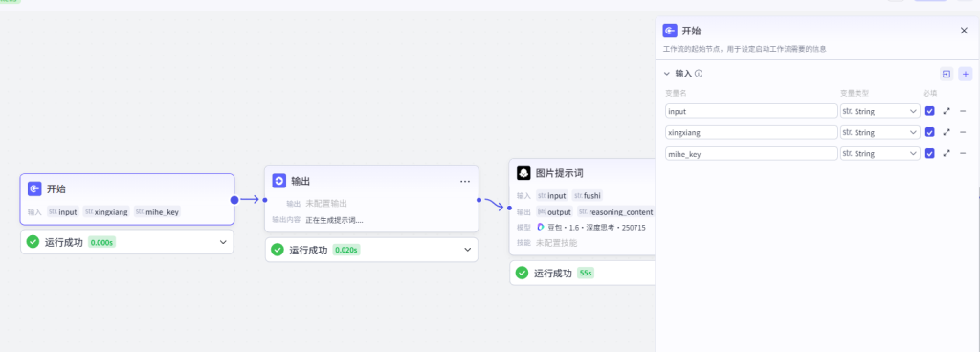
Task: Click the 0.000s duration badge
Action: coord(101,242)
